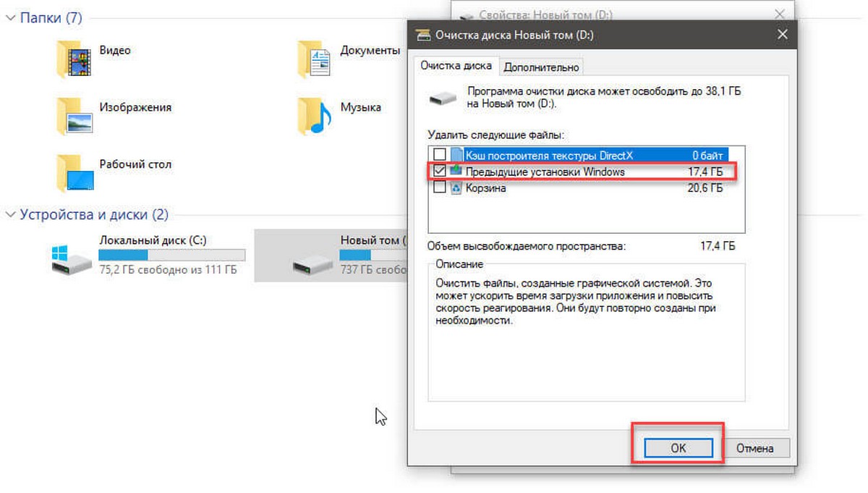The height and width of the screenshot is (493, 868).
Task: Click the drive icon in the cleanup dialog title bar
Action: (422, 35)
